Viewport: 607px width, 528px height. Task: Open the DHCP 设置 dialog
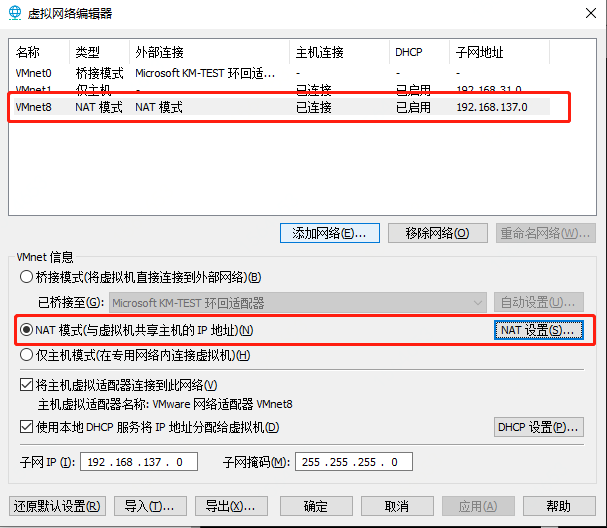(538, 427)
